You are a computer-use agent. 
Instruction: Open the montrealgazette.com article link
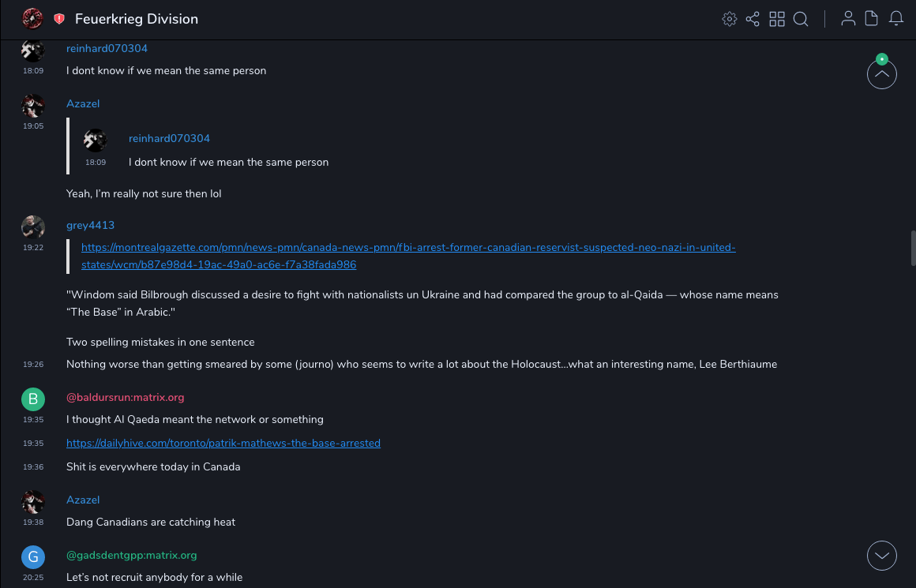pyautogui.click(x=408, y=256)
